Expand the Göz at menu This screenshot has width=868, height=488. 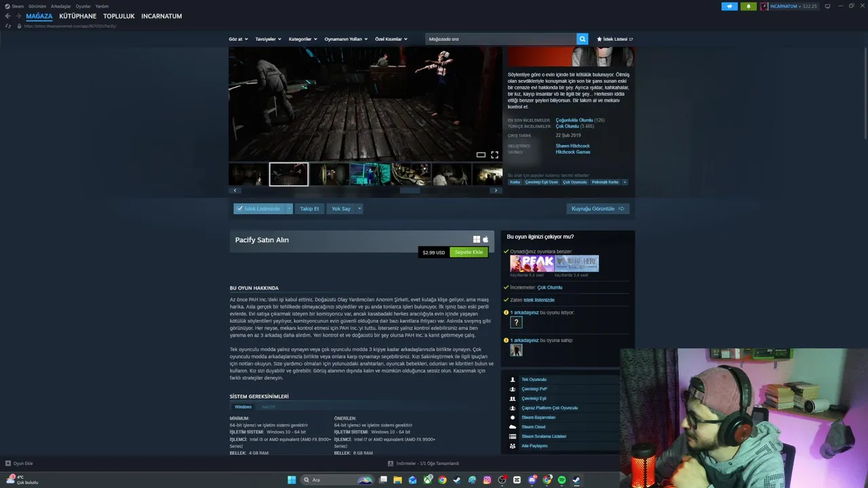(x=239, y=39)
